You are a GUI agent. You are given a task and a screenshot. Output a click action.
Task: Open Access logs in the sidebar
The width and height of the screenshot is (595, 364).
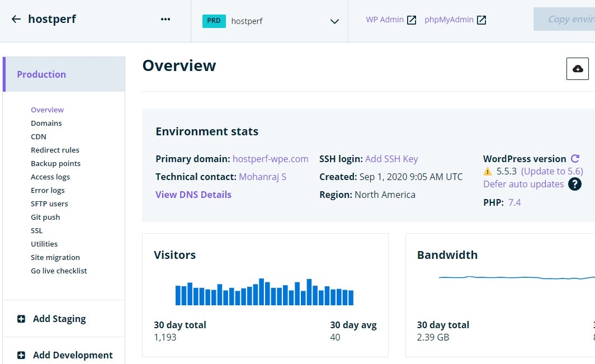[50, 177]
